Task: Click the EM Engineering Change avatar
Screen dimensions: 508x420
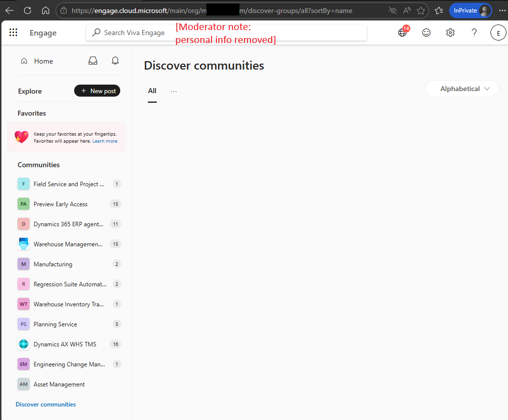Action: pos(24,364)
